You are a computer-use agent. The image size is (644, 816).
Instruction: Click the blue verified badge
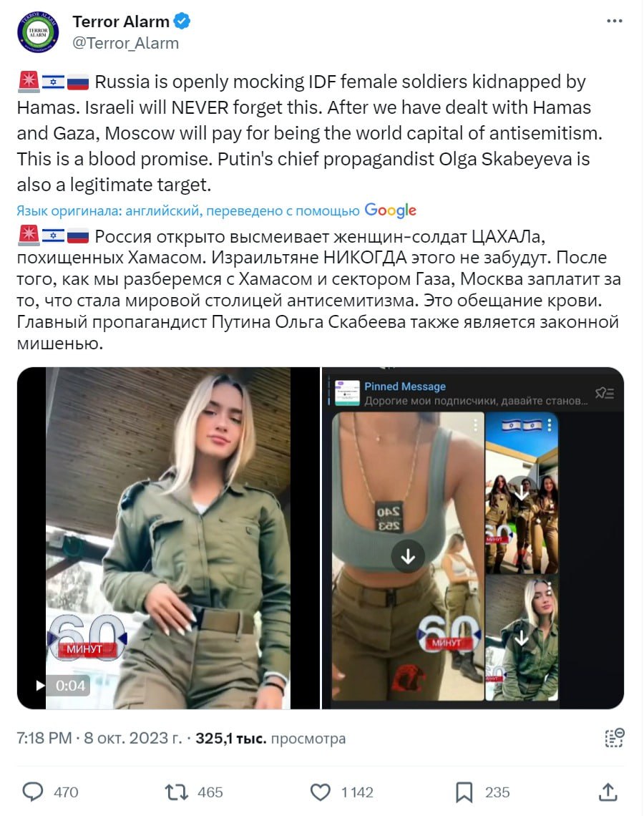click(182, 21)
